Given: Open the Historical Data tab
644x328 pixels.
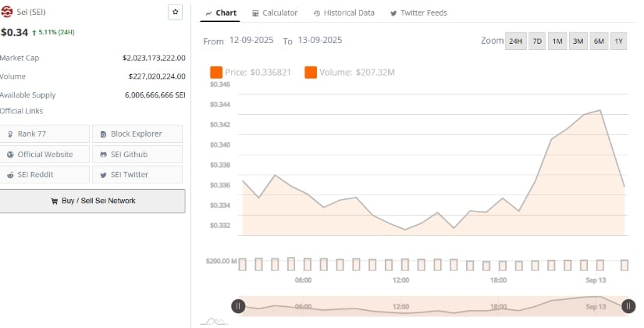Looking at the screenshot, I should pyautogui.click(x=343, y=13).
